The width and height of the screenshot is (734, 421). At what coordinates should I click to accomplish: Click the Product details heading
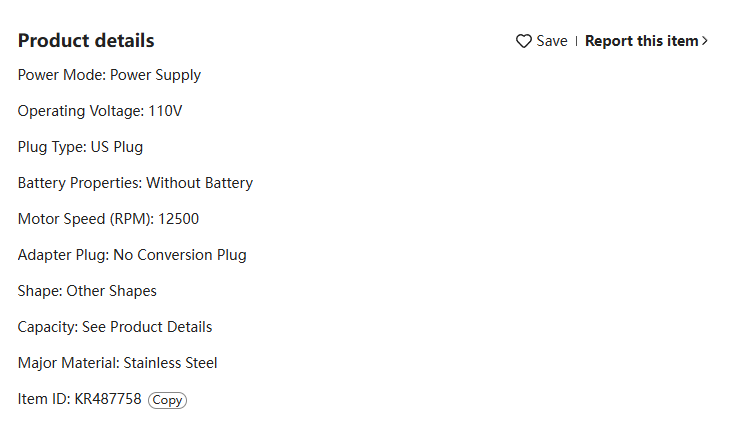click(86, 41)
